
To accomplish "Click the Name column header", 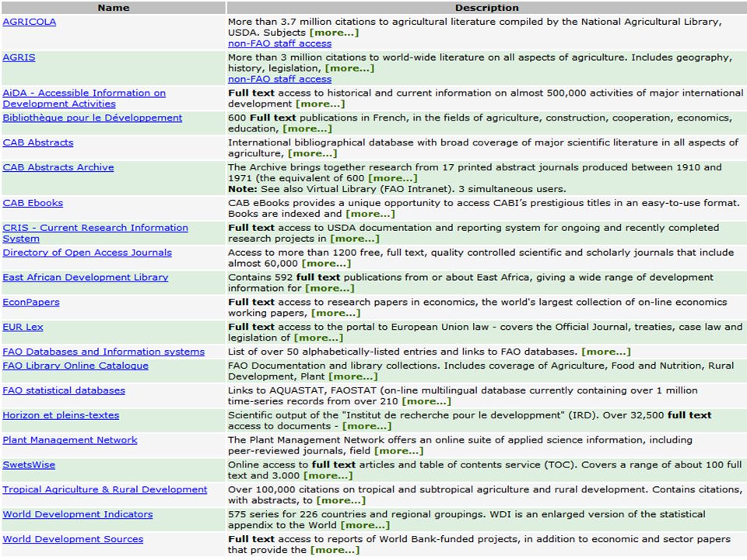I will [114, 8].
